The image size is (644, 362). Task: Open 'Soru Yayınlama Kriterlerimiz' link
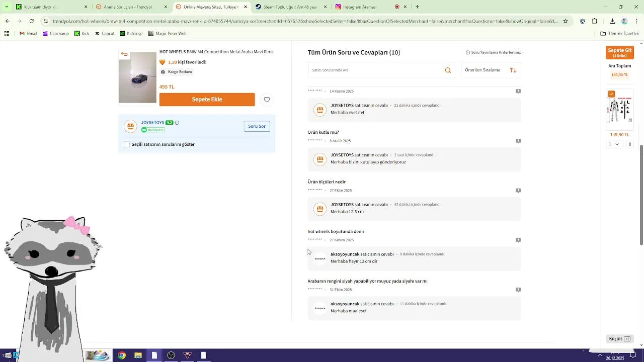[493, 52]
